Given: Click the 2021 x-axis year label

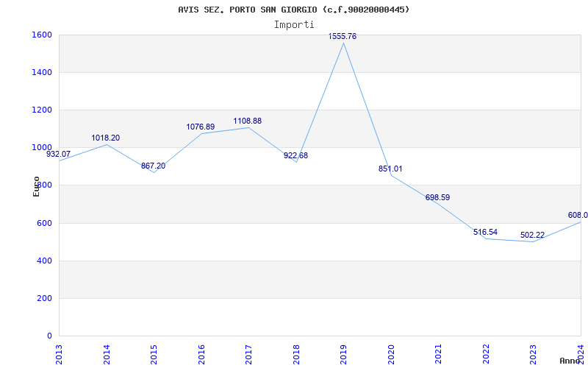Looking at the screenshot, I should (x=438, y=355).
